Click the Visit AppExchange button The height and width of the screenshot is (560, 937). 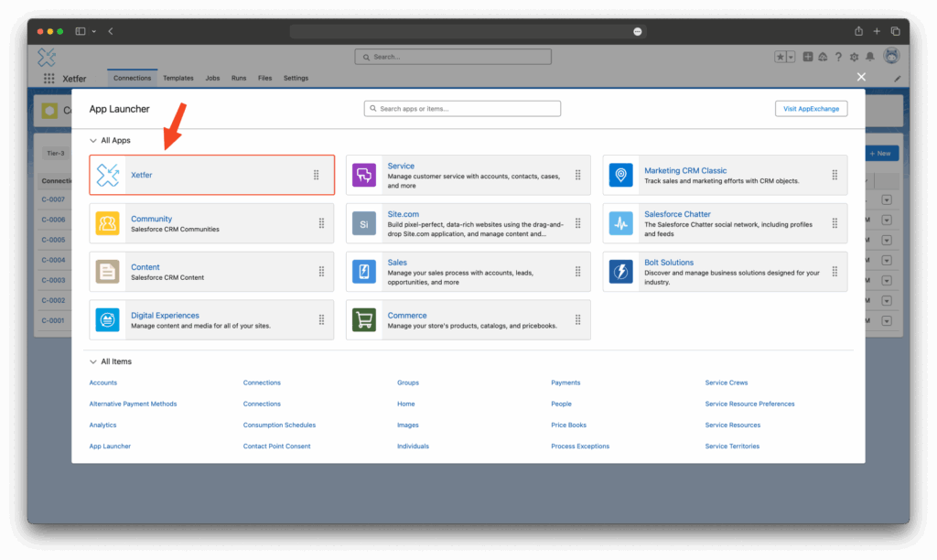[x=811, y=109]
